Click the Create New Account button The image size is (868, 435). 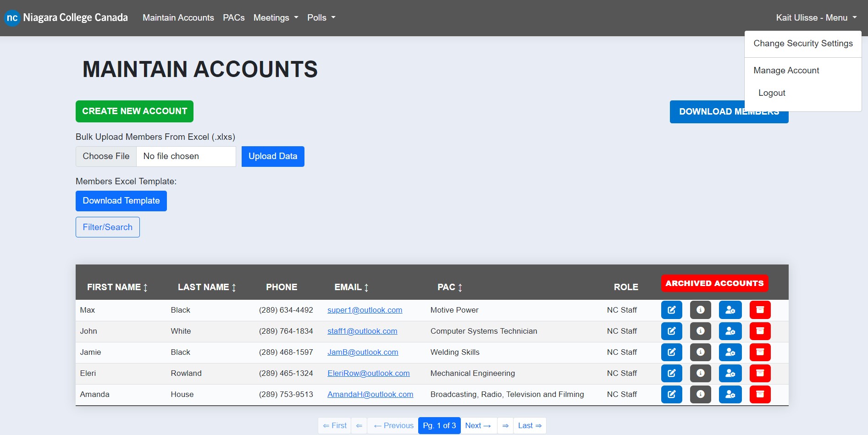tap(134, 111)
